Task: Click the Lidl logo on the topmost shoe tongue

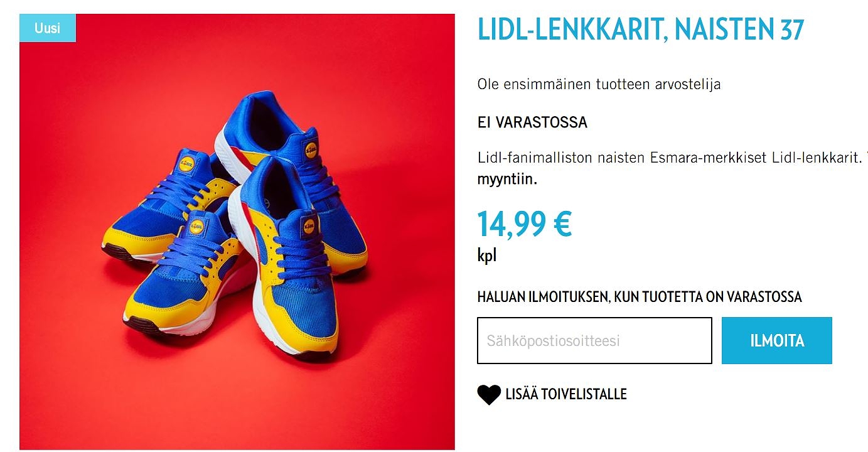Action: tap(311, 151)
